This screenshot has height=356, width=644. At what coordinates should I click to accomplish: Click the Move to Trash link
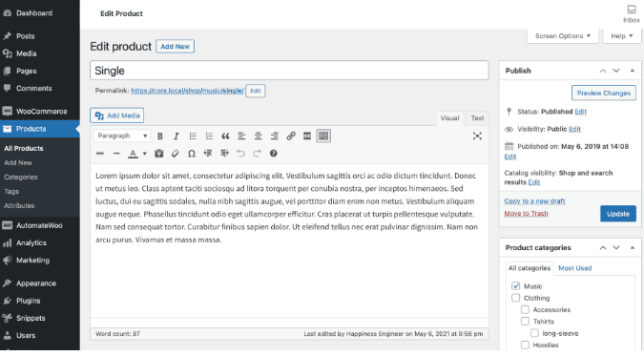click(526, 214)
